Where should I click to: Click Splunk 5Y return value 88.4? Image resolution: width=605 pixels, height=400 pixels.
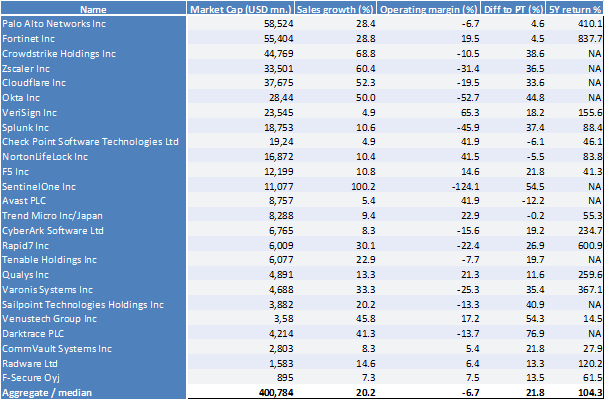592,128
